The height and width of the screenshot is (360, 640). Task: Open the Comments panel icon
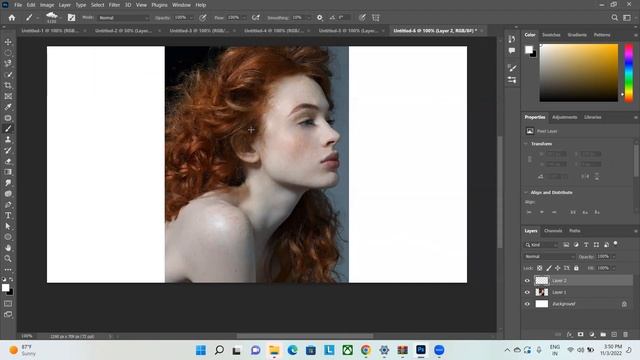512,51
